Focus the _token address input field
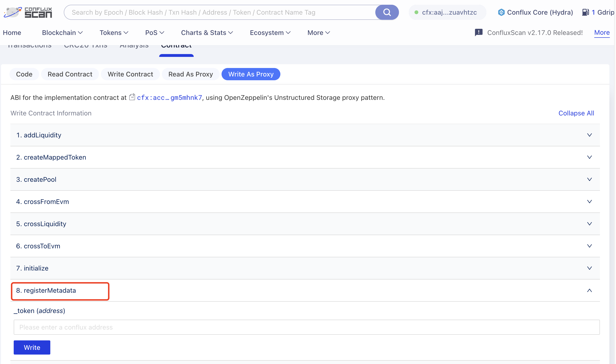 click(x=307, y=327)
